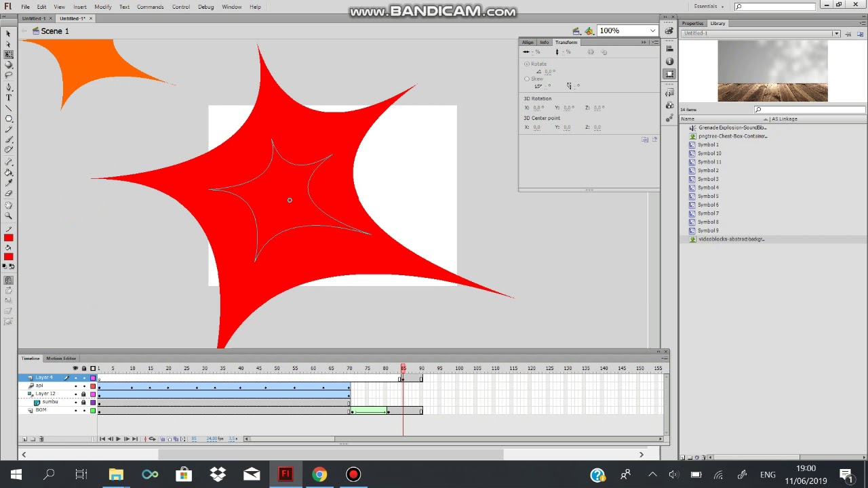Select the Lasso tool
The image size is (868, 488).
point(8,76)
